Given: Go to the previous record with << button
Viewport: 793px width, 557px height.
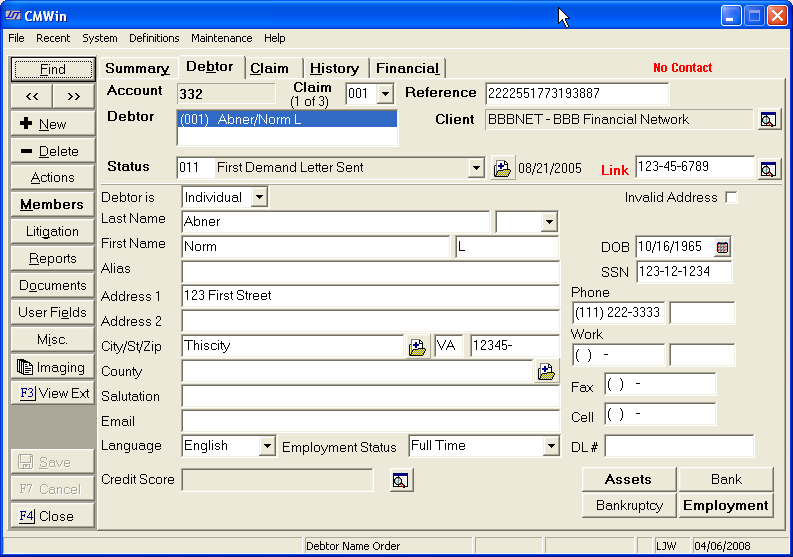Looking at the screenshot, I should 32,96.
